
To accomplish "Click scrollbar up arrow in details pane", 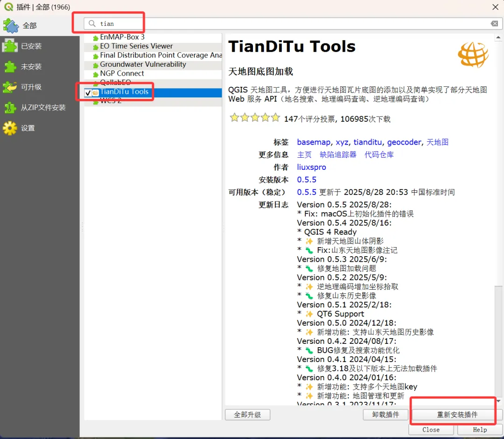I will (498, 38).
